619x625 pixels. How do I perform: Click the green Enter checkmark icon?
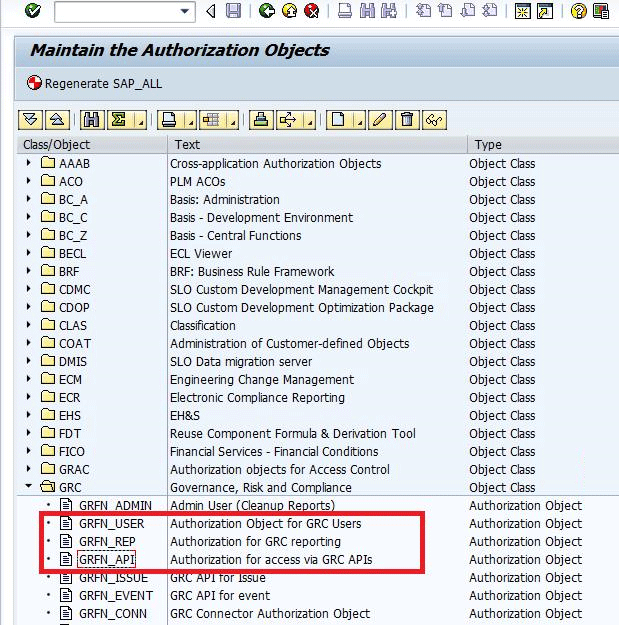(32, 11)
